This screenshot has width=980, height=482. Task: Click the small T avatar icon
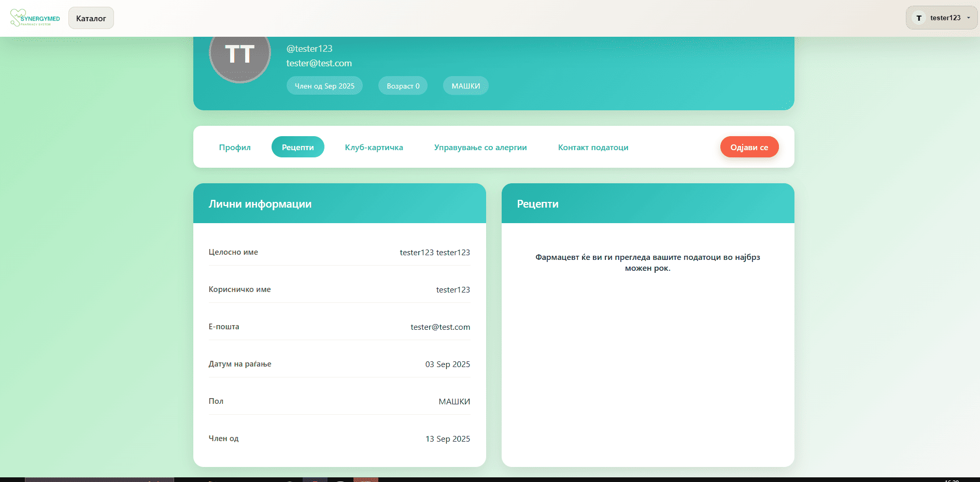click(x=919, y=18)
